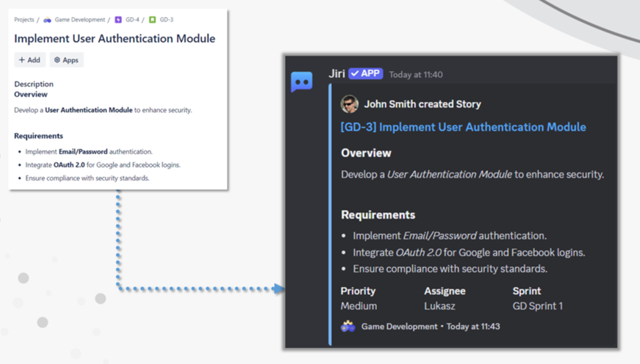640x364 pixels.
Task: Click the GD Sprint 1 value
Action: click(538, 306)
